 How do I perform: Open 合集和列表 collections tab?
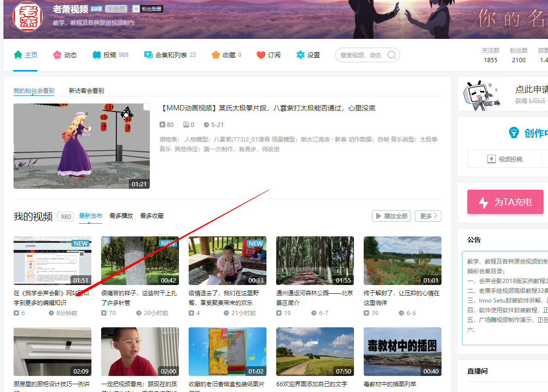[170, 55]
